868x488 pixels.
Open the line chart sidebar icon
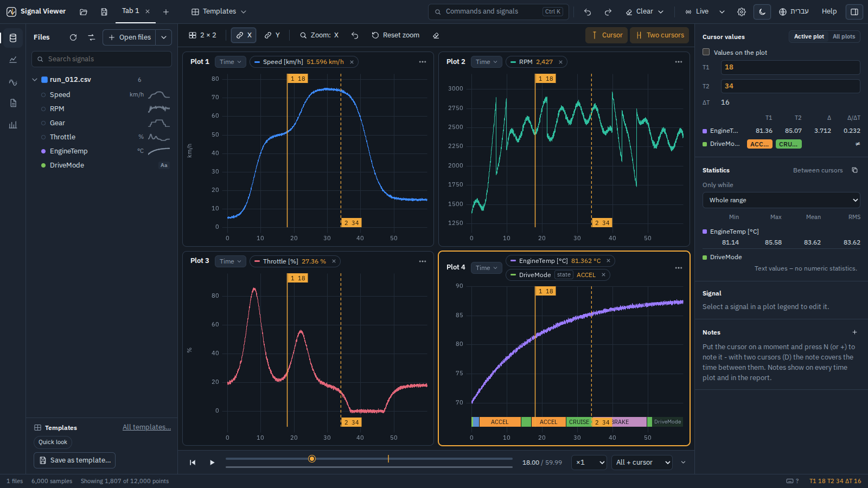coord(13,60)
